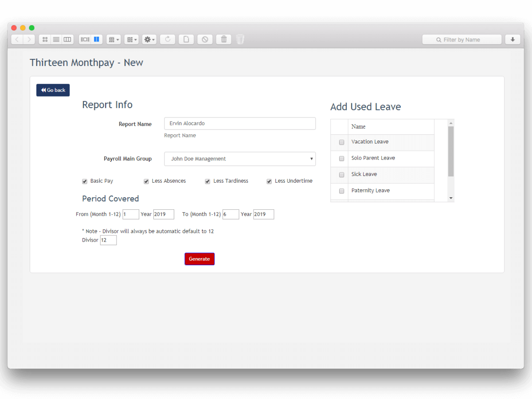The image size is (532, 399).
Task: Navigate back using the left arrow
Action: coord(16,39)
